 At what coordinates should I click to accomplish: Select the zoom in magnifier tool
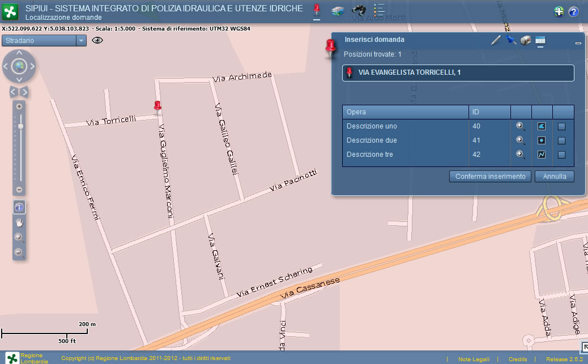point(19,238)
